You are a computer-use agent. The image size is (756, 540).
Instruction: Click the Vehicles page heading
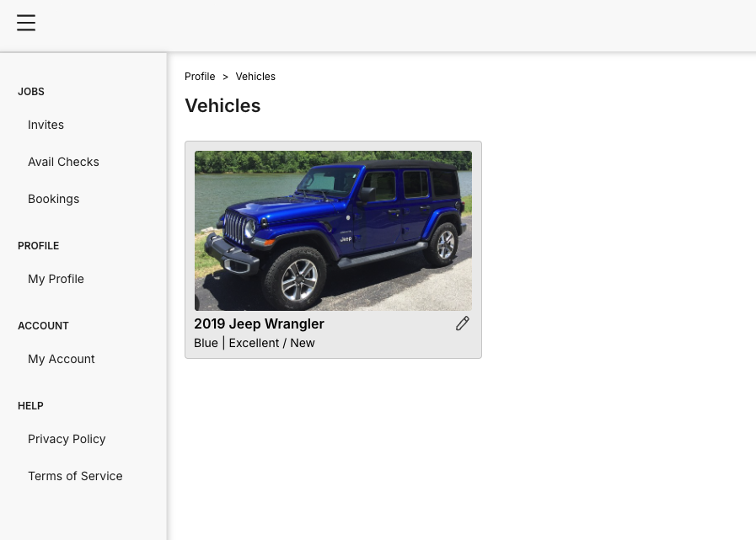[x=223, y=105]
